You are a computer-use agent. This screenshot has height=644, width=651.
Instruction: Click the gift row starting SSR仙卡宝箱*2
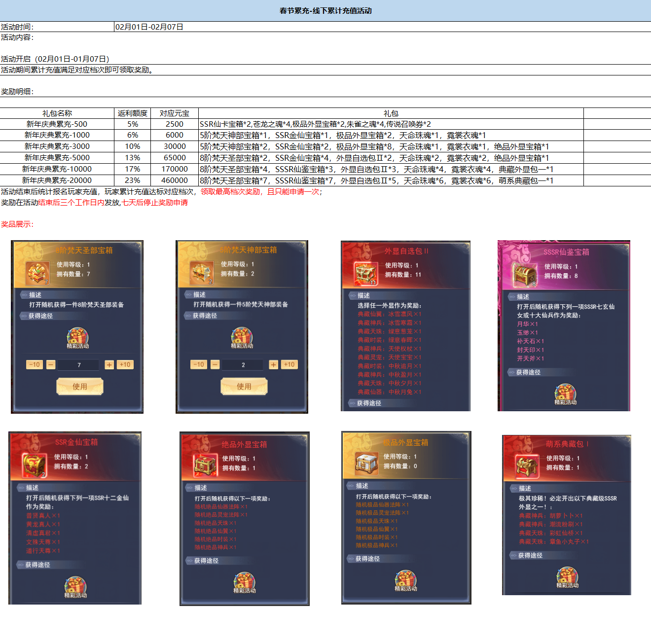(391, 124)
